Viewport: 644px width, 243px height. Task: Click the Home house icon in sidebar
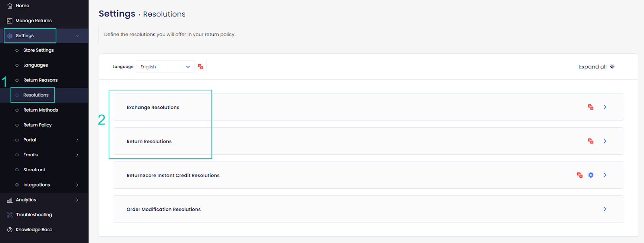click(x=10, y=6)
